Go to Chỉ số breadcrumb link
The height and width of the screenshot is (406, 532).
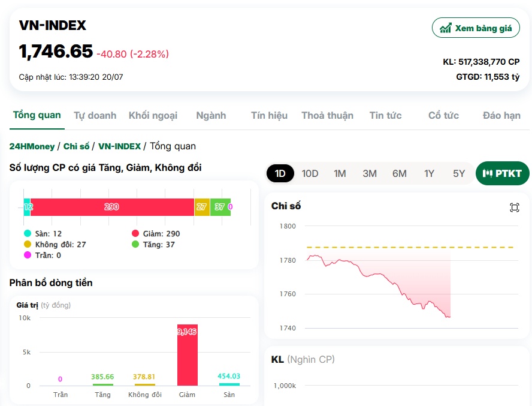76,146
